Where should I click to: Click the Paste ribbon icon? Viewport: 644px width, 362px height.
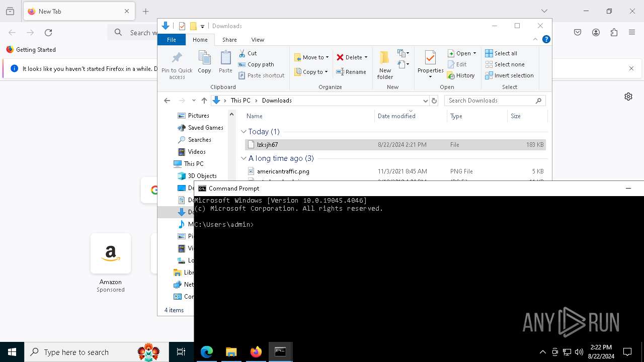click(x=225, y=62)
